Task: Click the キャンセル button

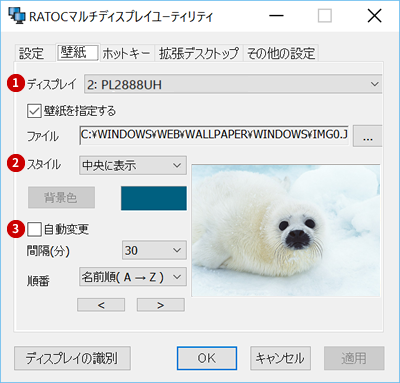Action: coord(280,358)
